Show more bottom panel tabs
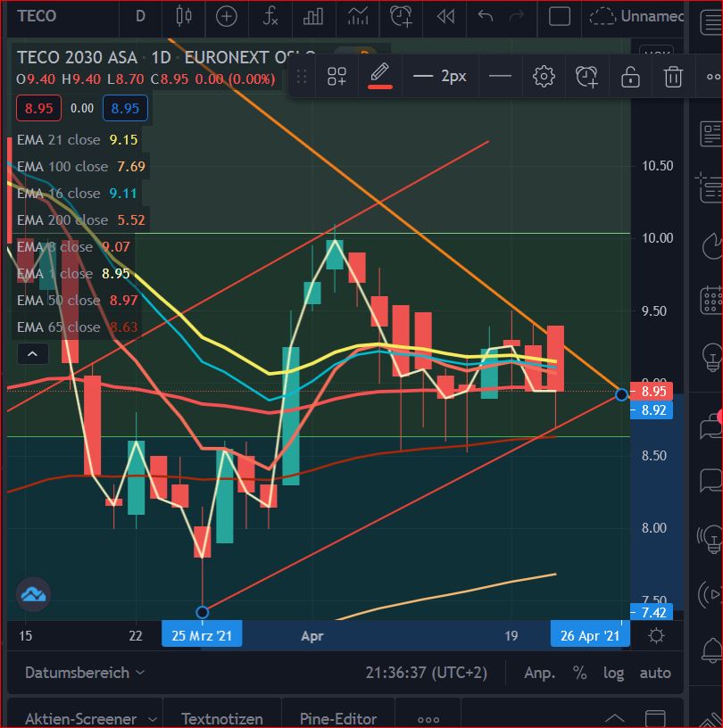The width and height of the screenshot is (723, 728). coord(428,720)
